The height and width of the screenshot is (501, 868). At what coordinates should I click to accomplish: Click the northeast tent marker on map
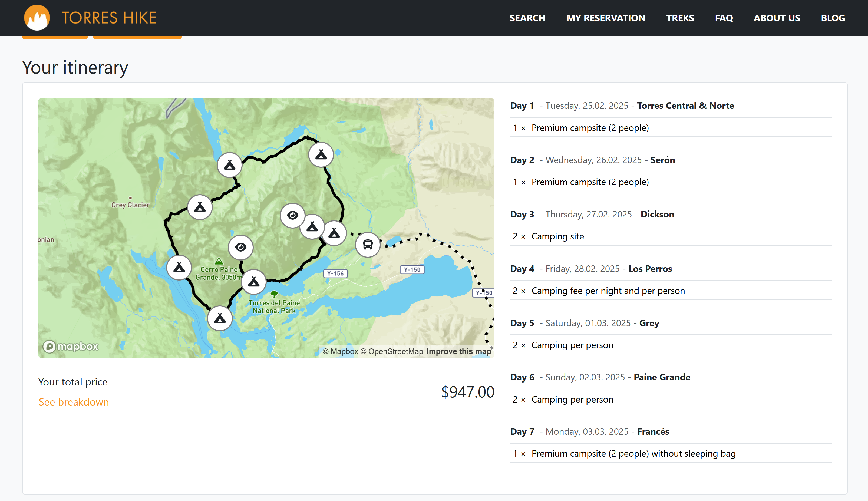(x=321, y=155)
